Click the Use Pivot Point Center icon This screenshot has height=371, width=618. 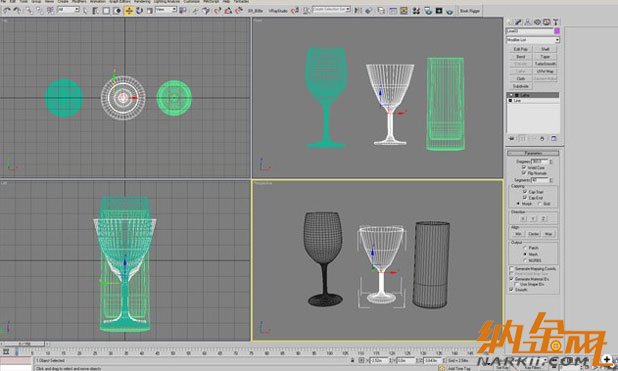click(183, 11)
